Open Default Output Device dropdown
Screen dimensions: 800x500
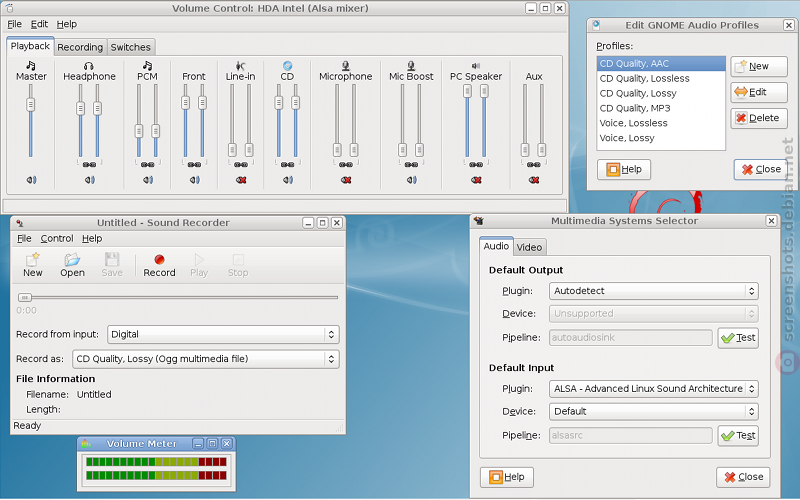654,313
